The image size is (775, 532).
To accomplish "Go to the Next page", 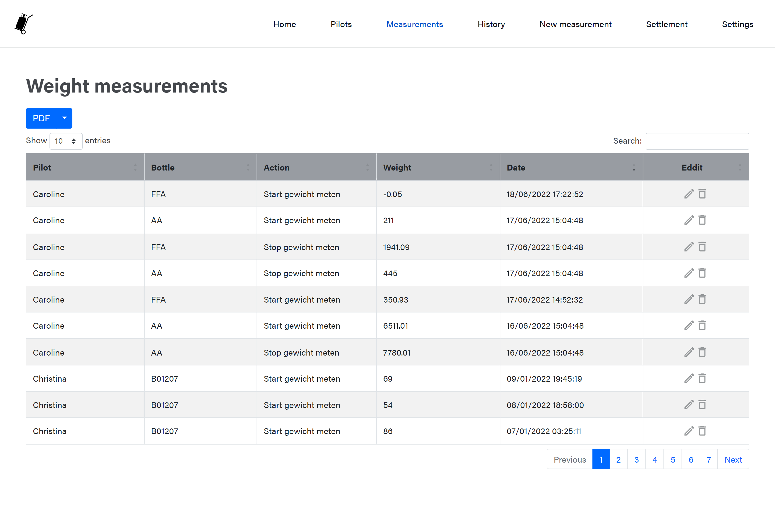I will (x=733, y=459).
